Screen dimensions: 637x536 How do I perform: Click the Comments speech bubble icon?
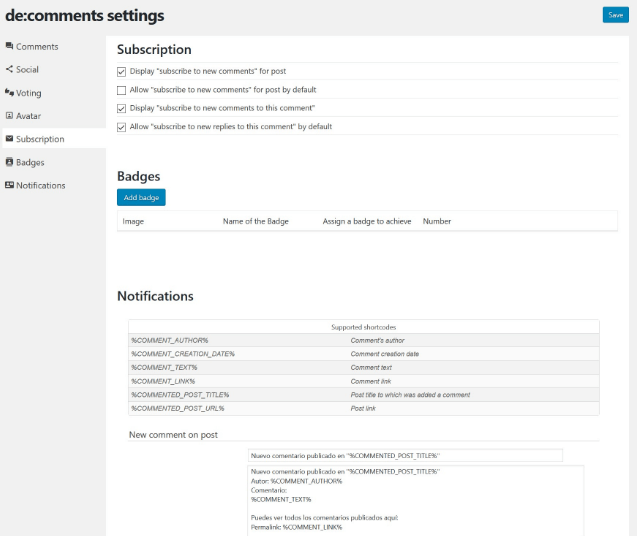9,46
